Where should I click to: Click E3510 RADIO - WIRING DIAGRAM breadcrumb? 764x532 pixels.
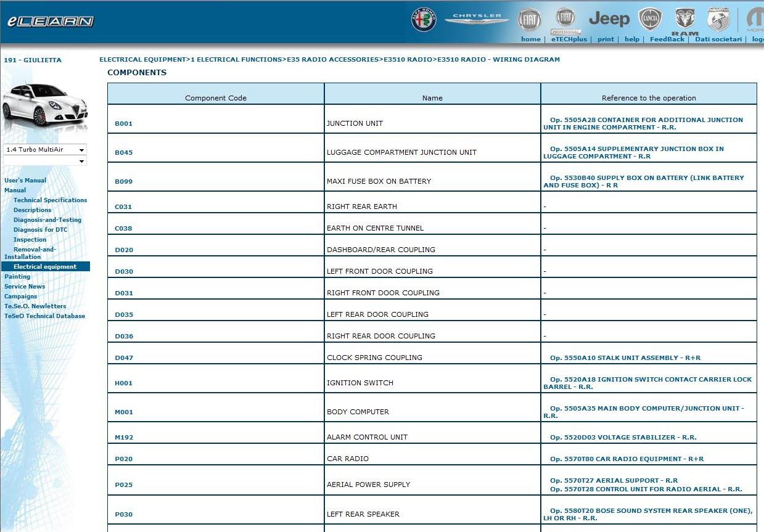[x=499, y=60]
